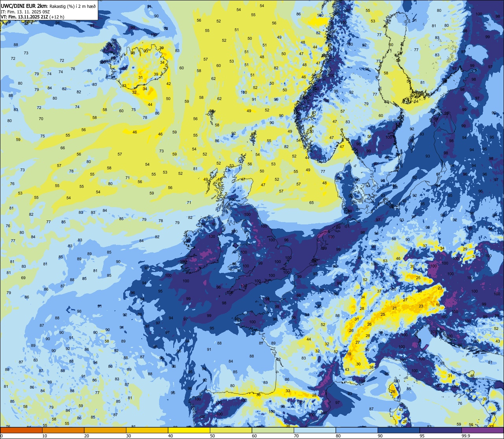
Task: Click the legend tick label '30'
Action: click(128, 436)
